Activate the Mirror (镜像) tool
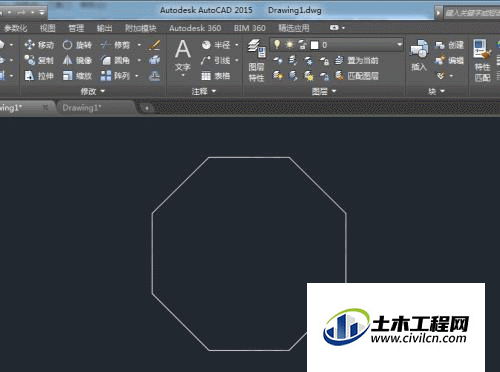 77,60
